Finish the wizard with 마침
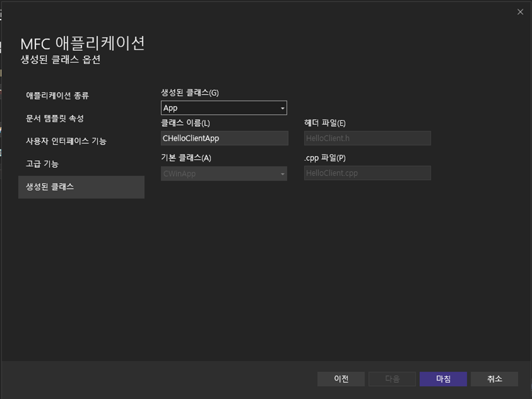532x399 pixels. 443,379
